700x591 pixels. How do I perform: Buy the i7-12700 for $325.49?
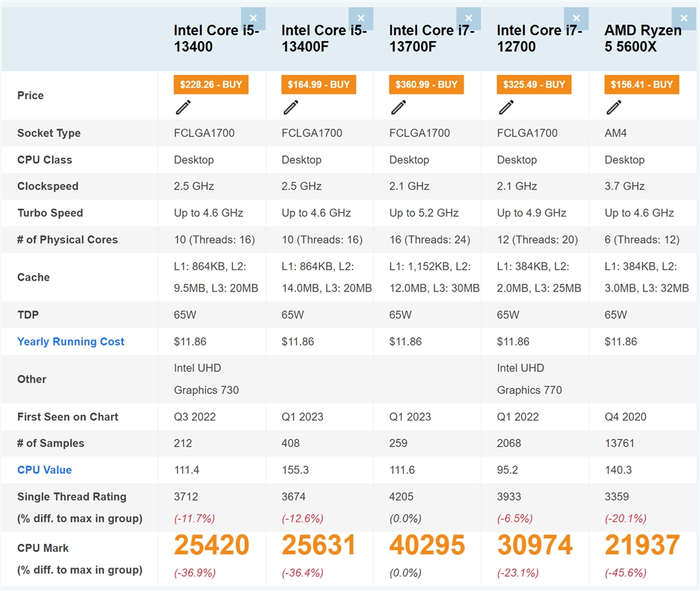pos(534,85)
